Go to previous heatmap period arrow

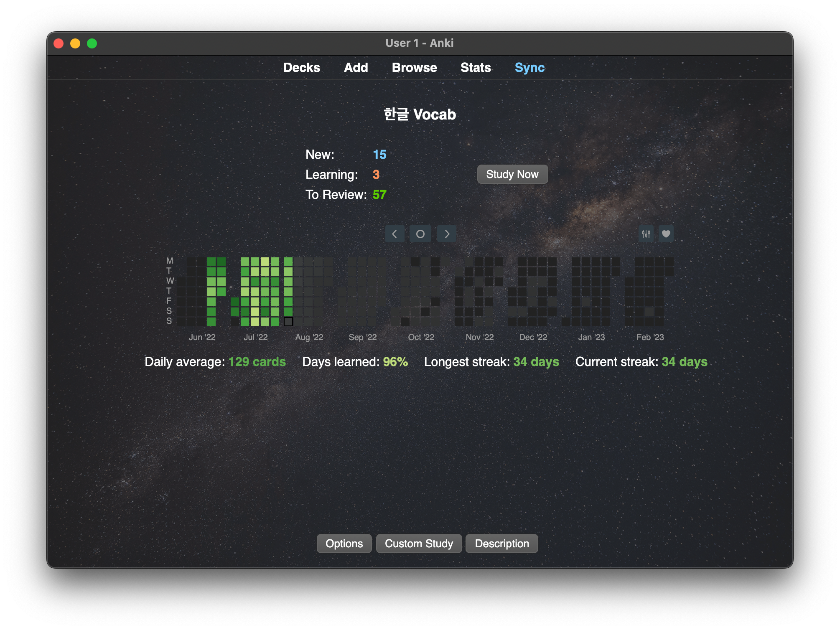[x=395, y=234]
